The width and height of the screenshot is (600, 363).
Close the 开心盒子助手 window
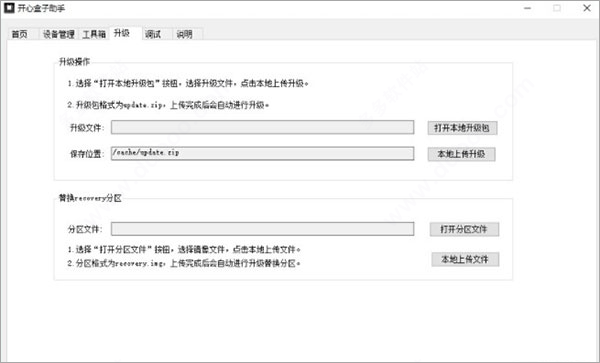[x=587, y=8]
